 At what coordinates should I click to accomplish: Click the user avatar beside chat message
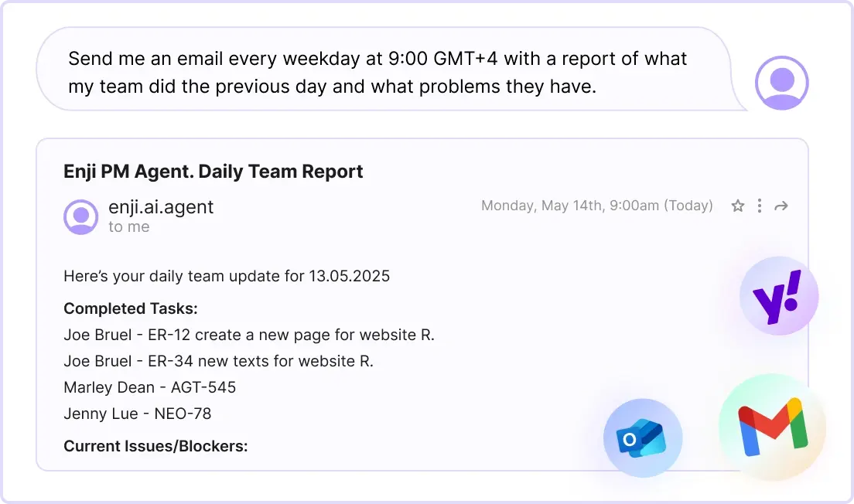781,83
